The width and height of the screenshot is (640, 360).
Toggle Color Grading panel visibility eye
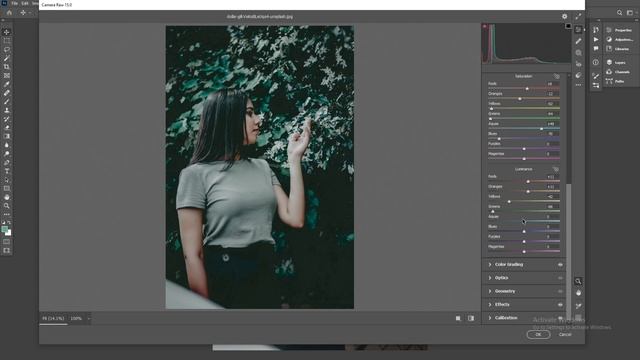click(560, 264)
